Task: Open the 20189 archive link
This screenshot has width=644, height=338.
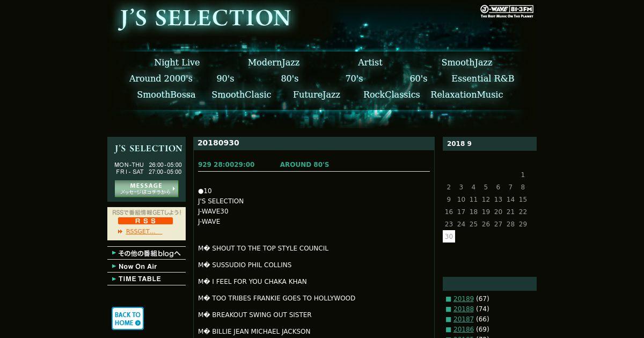Action: pyautogui.click(x=464, y=299)
